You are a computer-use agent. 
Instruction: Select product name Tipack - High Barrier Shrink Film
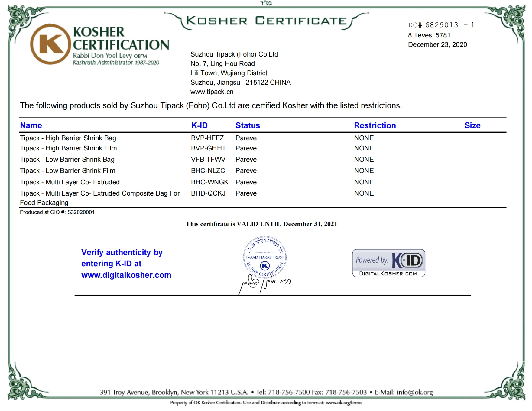(x=68, y=148)
